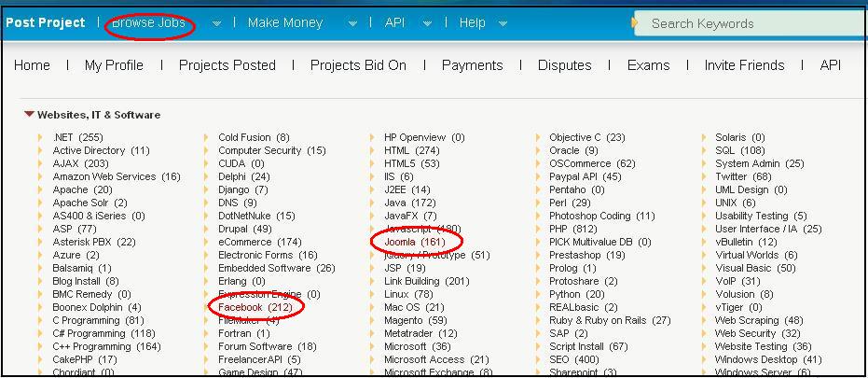Click the arrow icon beside HP Openview
868x378 pixels.
(372, 137)
